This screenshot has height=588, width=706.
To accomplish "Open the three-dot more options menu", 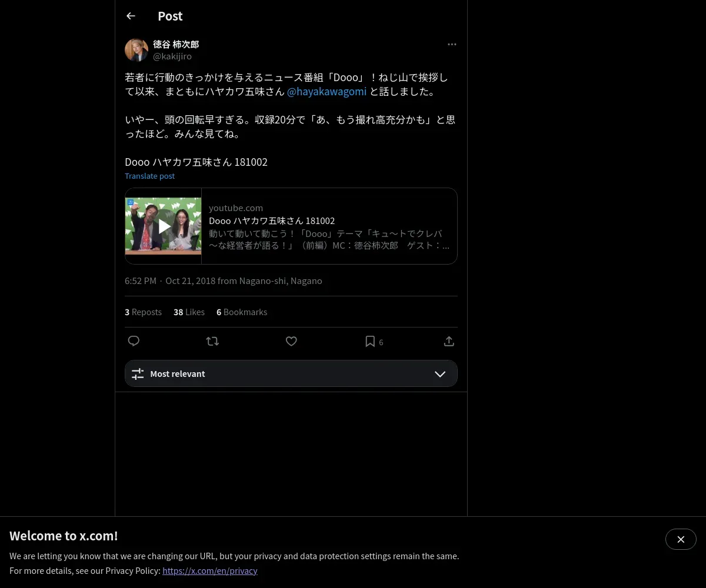I will click(452, 44).
